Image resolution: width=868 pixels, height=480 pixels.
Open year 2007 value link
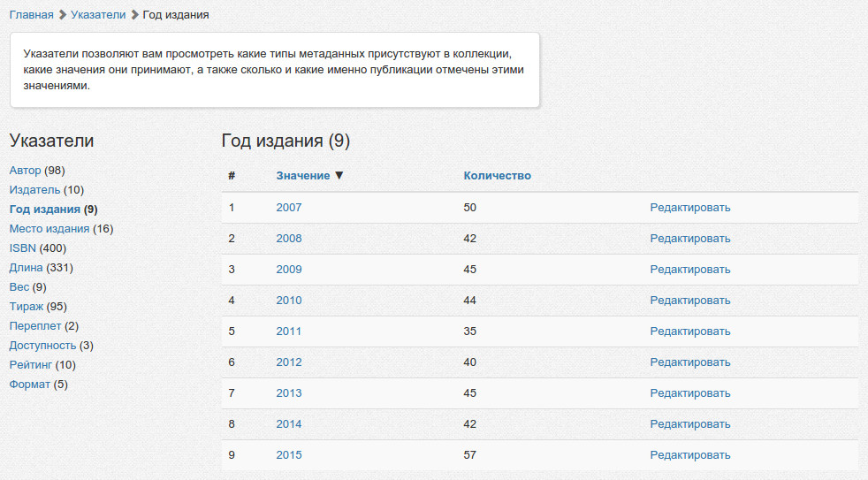[288, 208]
